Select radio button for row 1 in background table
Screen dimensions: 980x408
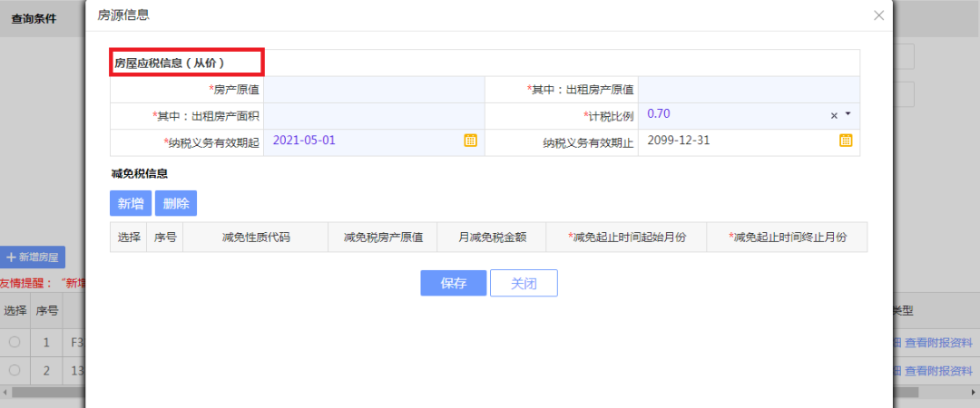[x=15, y=342]
